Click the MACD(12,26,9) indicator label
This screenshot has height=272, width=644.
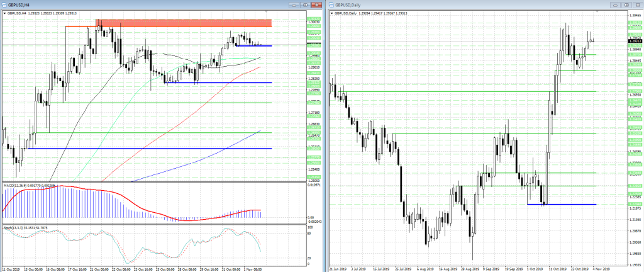coord(25,186)
